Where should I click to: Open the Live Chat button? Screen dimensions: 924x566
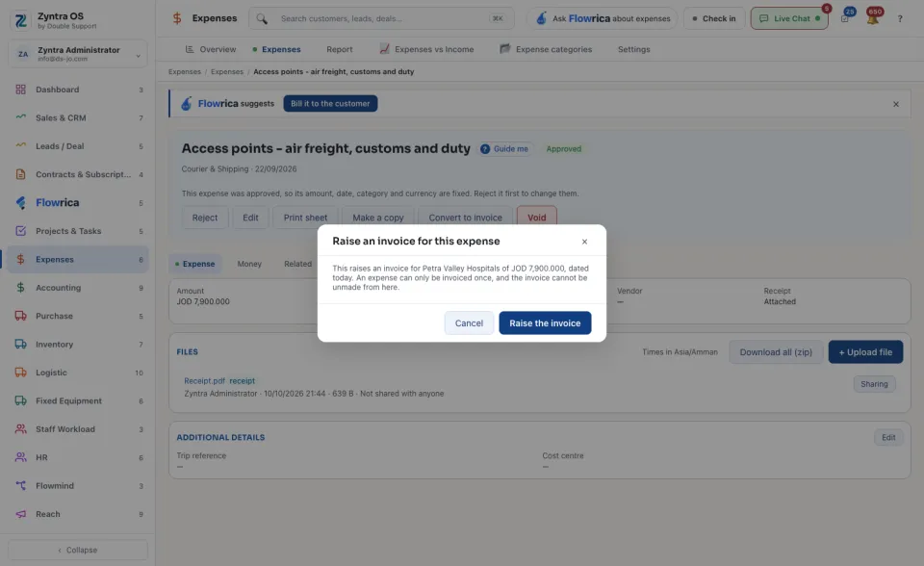click(789, 19)
